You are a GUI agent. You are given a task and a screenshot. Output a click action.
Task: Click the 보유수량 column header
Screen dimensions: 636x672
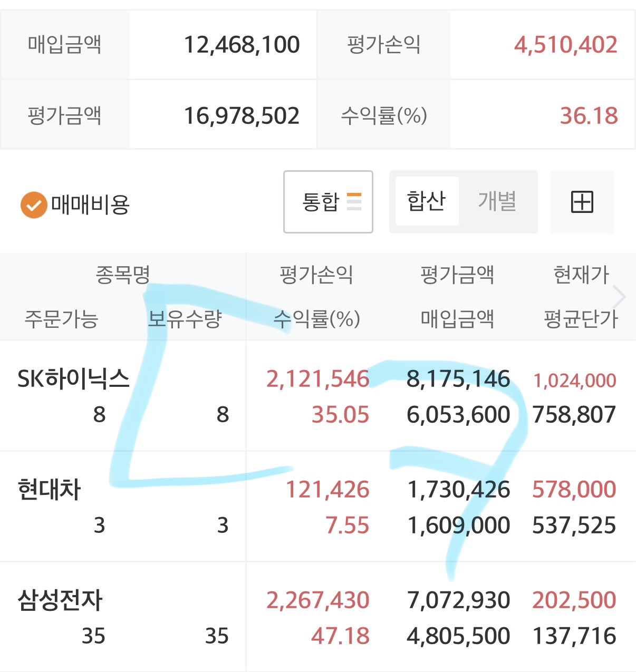185,319
